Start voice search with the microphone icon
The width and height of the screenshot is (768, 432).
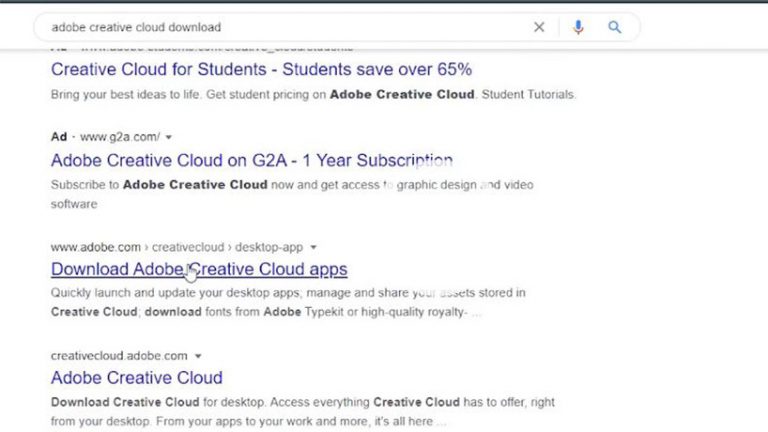pyautogui.click(x=578, y=27)
